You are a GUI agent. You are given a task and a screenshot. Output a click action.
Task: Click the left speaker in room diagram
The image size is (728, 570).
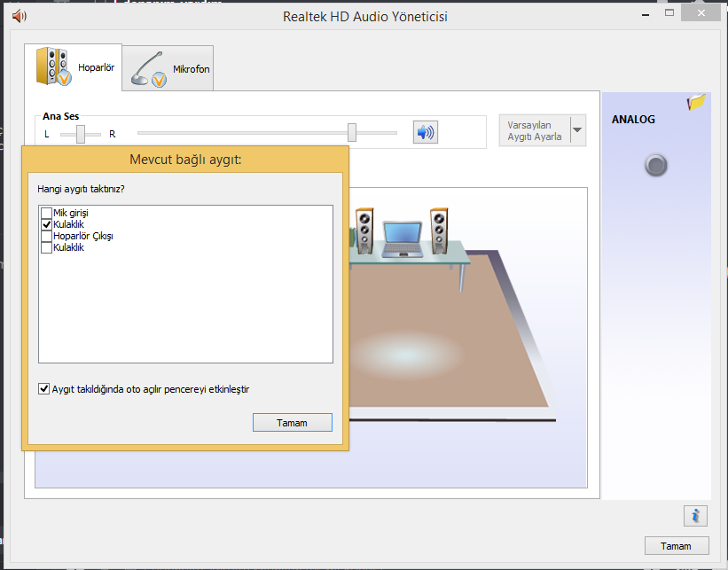(364, 230)
